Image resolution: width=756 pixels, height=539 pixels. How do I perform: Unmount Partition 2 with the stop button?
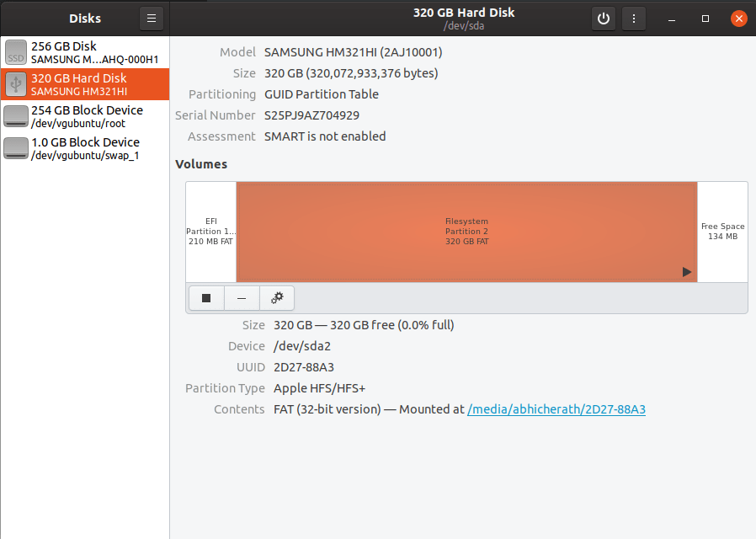tap(205, 297)
